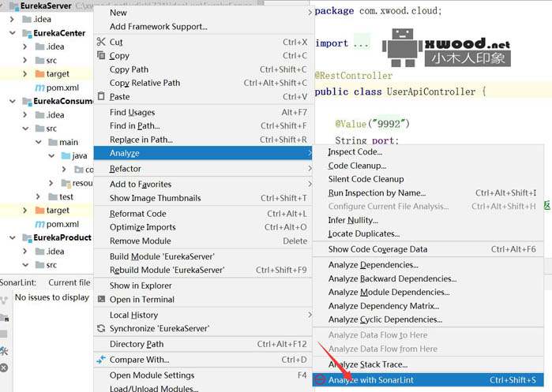Click the Copy icon in context menu

coord(101,55)
